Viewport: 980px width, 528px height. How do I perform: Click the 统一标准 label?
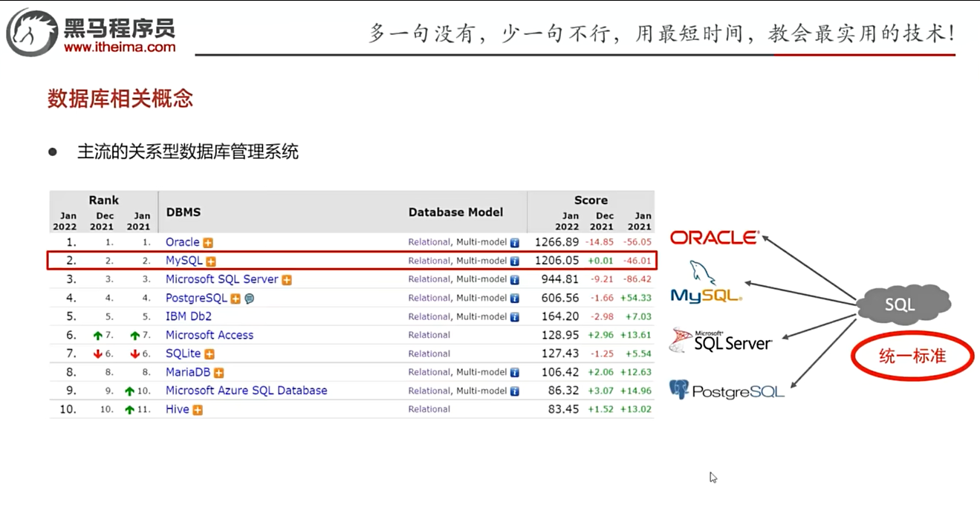click(x=912, y=356)
